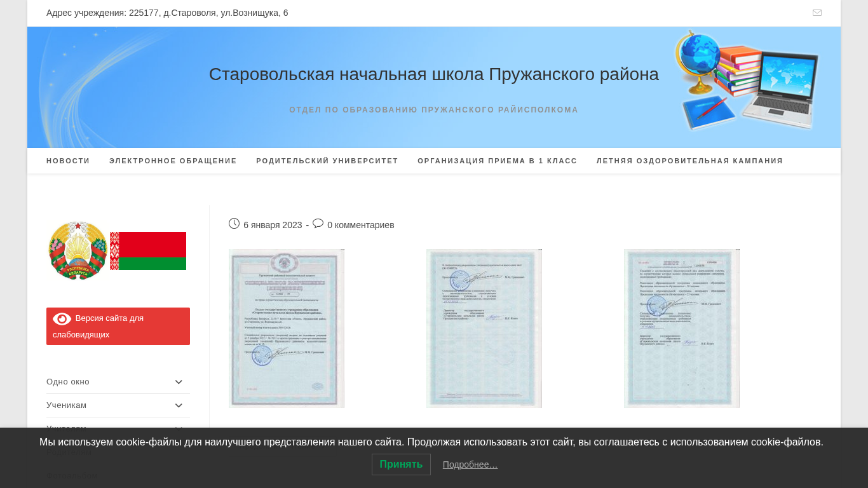Expand the Одно окно sidebar menu

(x=179, y=382)
